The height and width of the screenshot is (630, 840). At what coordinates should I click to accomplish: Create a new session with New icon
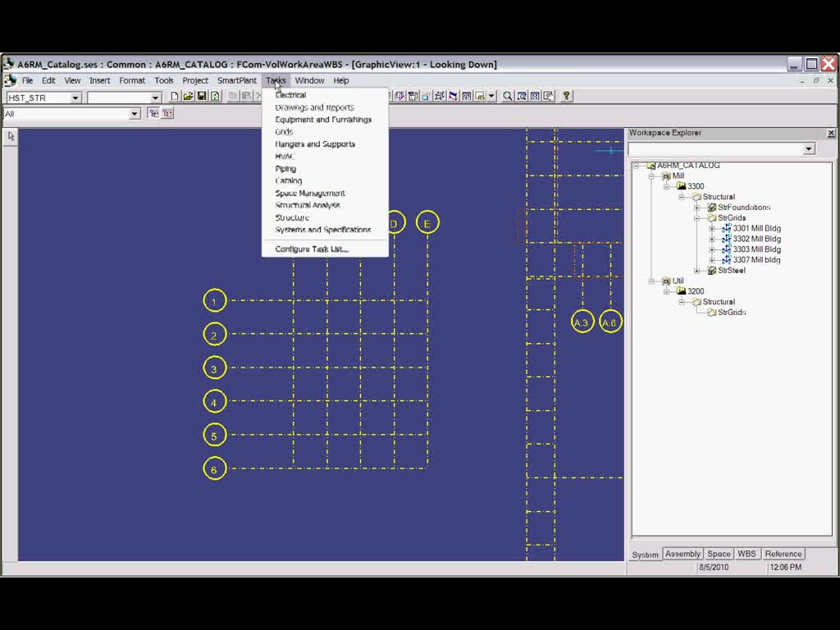pos(174,97)
